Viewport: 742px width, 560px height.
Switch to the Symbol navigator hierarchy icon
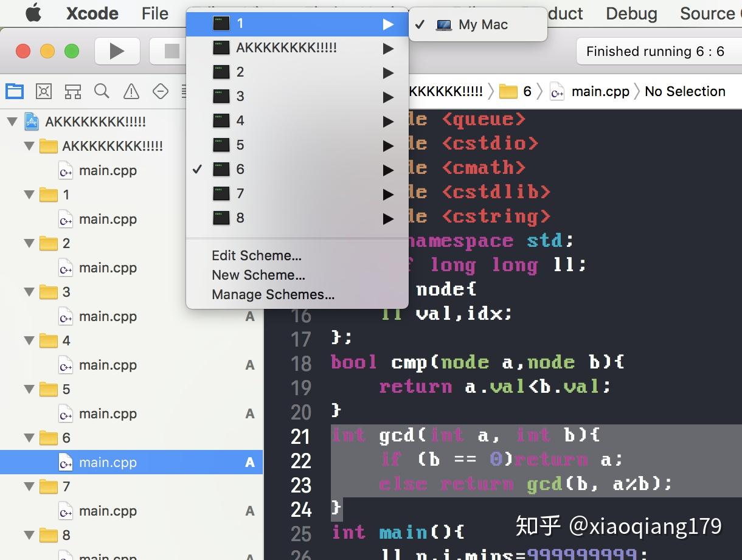[73, 91]
